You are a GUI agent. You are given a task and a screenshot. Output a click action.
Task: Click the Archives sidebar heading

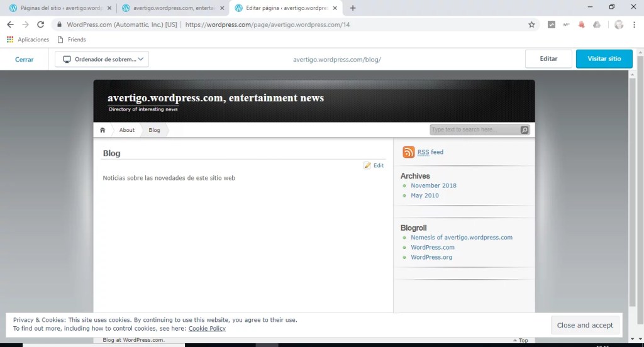pyautogui.click(x=415, y=176)
